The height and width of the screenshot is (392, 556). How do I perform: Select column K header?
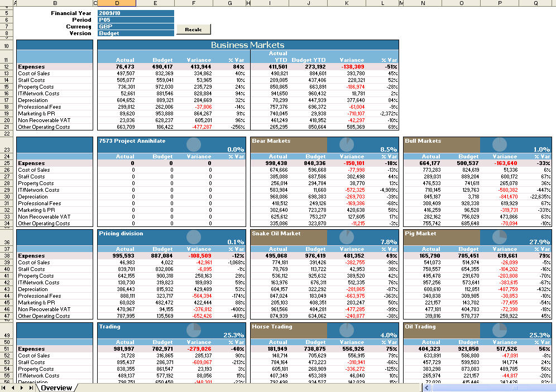tap(347, 3)
